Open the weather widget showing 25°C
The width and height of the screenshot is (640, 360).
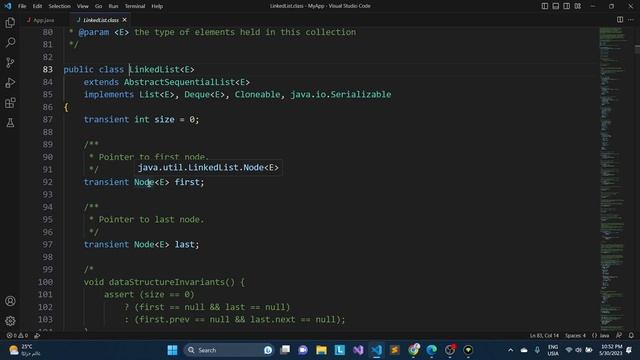pos(25,350)
